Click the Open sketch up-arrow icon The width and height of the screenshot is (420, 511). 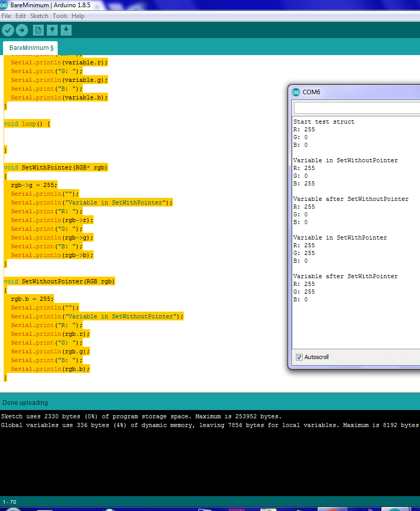[52, 30]
